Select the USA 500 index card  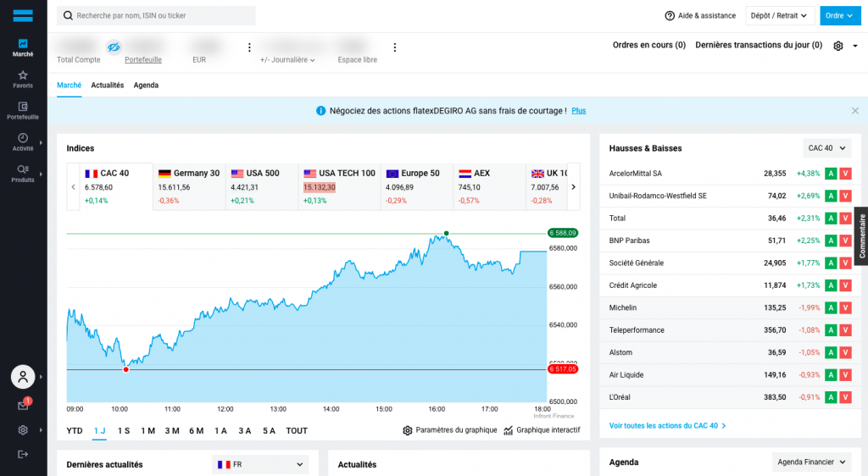(262, 186)
